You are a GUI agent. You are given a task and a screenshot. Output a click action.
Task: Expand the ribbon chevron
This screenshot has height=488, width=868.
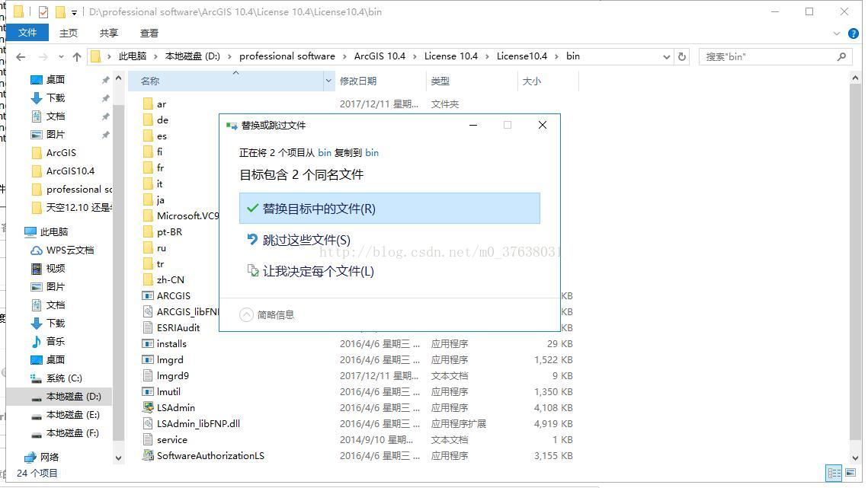837,33
